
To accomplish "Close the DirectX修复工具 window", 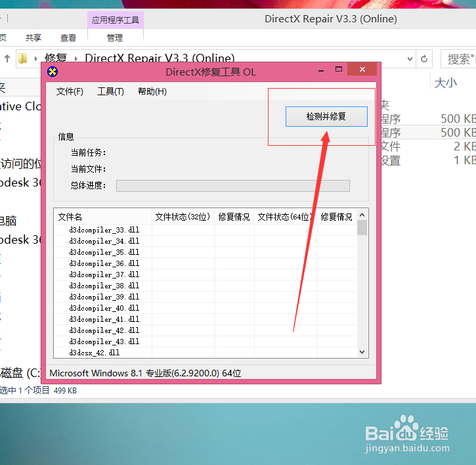I will tap(362, 69).
